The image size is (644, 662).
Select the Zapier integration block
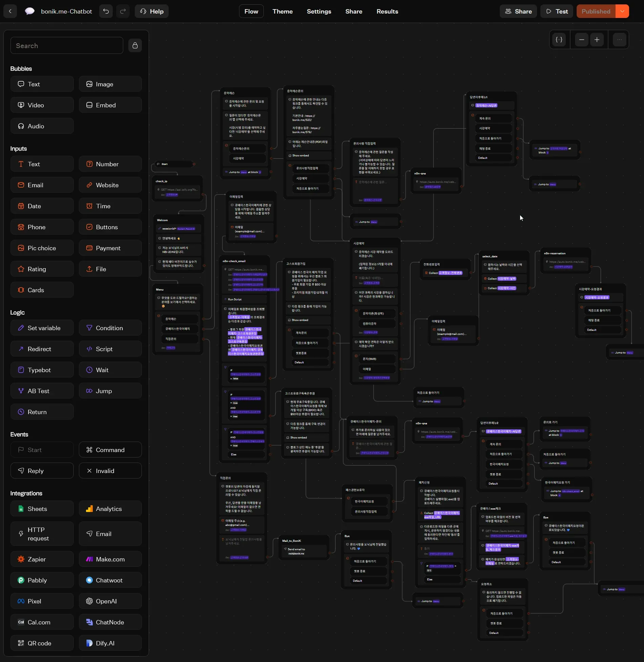click(x=42, y=559)
